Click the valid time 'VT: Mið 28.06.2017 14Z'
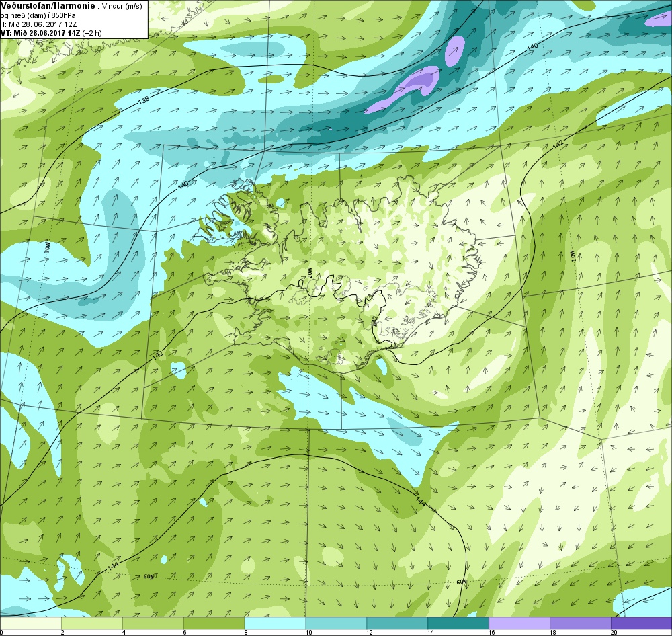This screenshot has width=672, height=636. pyautogui.click(x=40, y=33)
